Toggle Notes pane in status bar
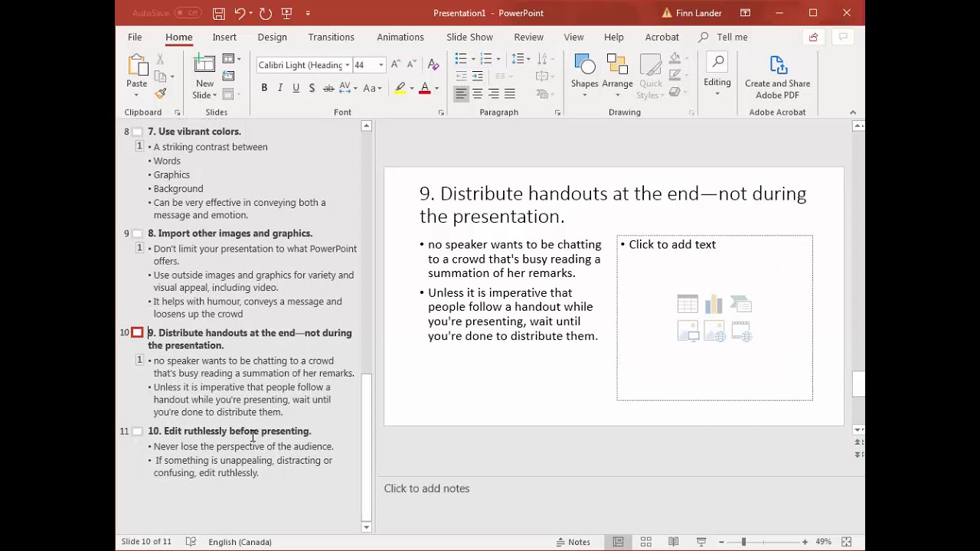This screenshot has height=551, width=980. click(x=573, y=542)
